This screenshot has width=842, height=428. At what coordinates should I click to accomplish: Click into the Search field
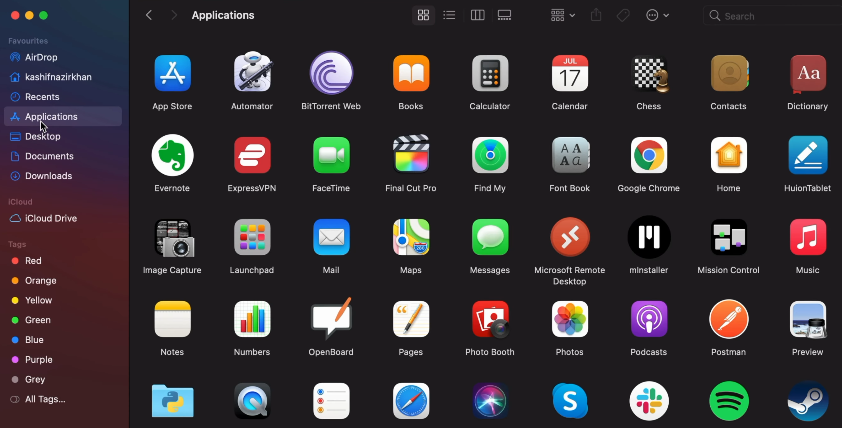[773, 16]
